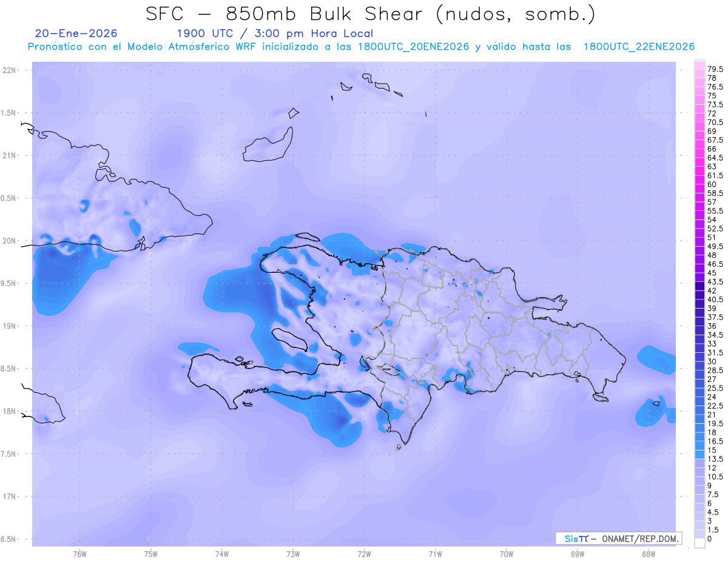Click the '1800UTC_22ENE2026' valid-until text
The width and height of the screenshot is (728, 562).
tap(639, 47)
